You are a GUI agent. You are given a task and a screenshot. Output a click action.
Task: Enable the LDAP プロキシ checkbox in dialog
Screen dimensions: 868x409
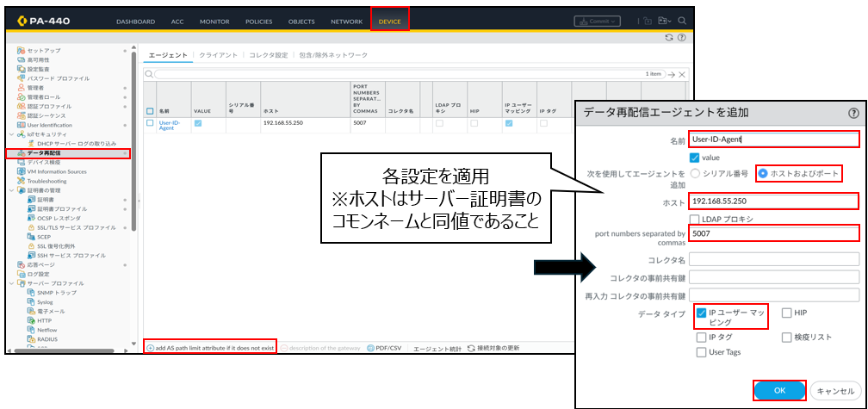tap(695, 220)
